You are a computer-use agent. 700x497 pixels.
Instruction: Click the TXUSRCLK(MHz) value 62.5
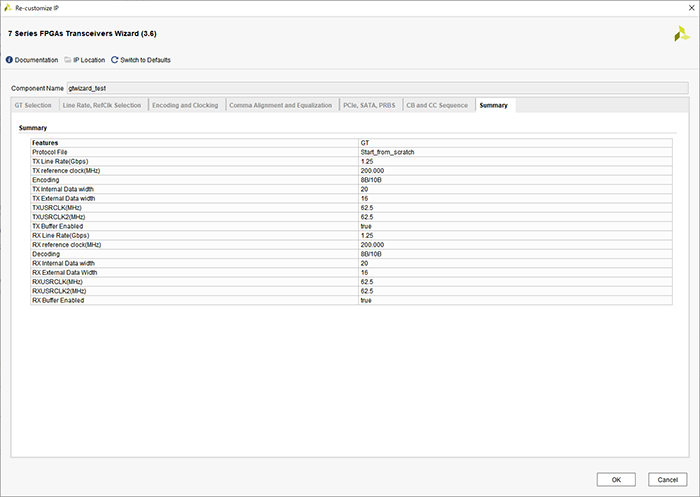tap(367, 208)
